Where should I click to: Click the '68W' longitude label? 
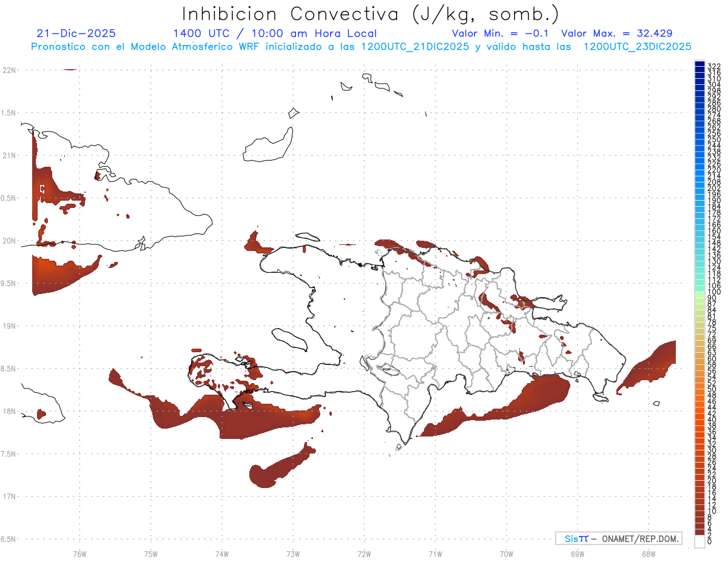[x=648, y=554]
